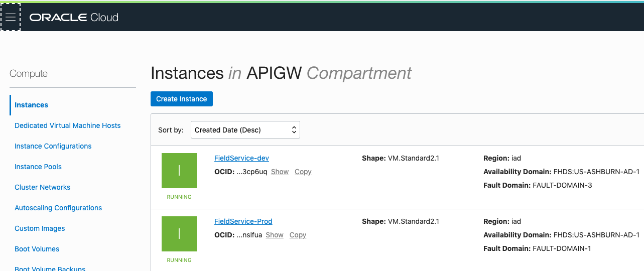This screenshot has height=271, width=644.
Task: Click the FAULT-DOMAIN-1 text
Action: [562, 248]
